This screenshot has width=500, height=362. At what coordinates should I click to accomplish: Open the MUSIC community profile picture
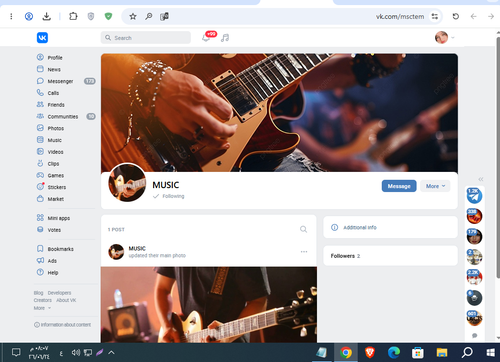click(x=127, y=182)
